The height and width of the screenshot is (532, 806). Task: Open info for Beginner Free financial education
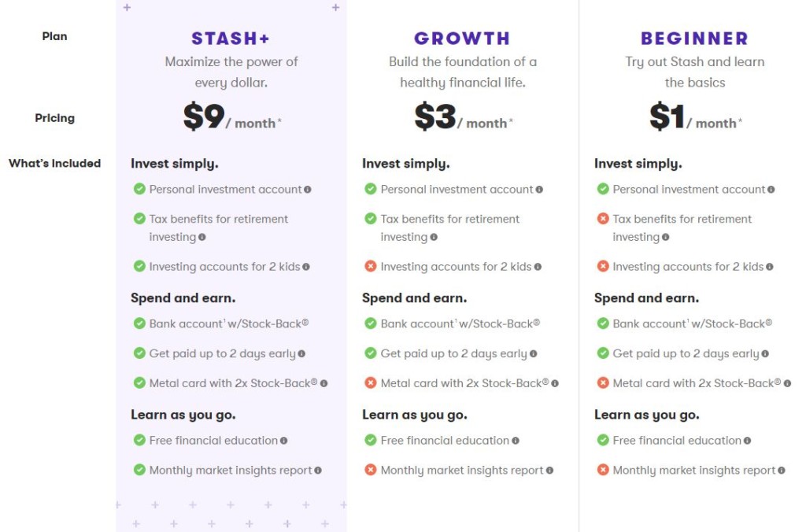pos(748,441)
